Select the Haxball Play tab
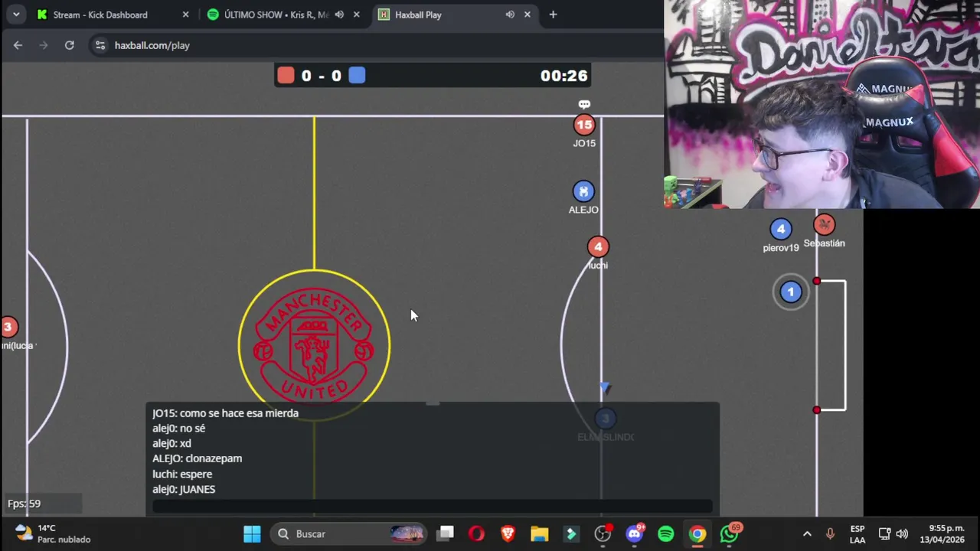The width and height of the screenshot is (980, 551). 418,15
